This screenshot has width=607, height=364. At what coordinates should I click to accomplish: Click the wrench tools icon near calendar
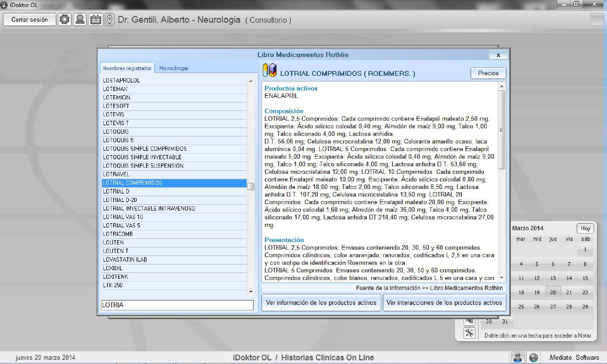469,333
